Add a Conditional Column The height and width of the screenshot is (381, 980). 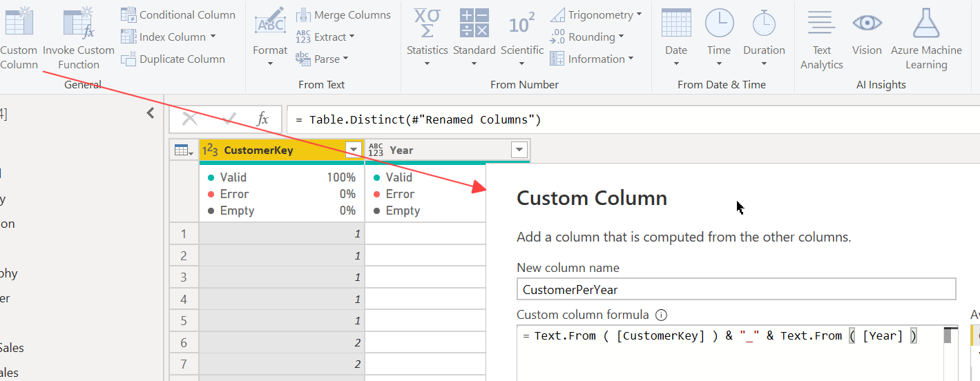[178, 14]
